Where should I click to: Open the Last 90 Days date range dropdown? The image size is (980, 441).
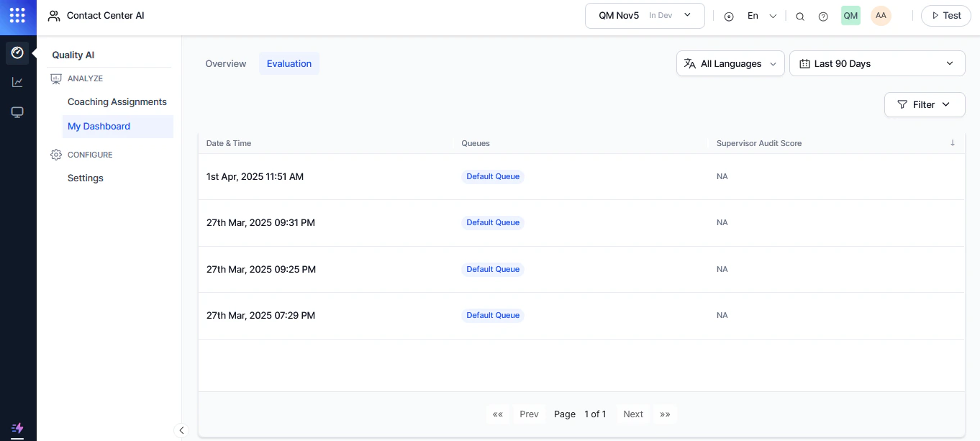pyautogui.click(x=876, y=63)
